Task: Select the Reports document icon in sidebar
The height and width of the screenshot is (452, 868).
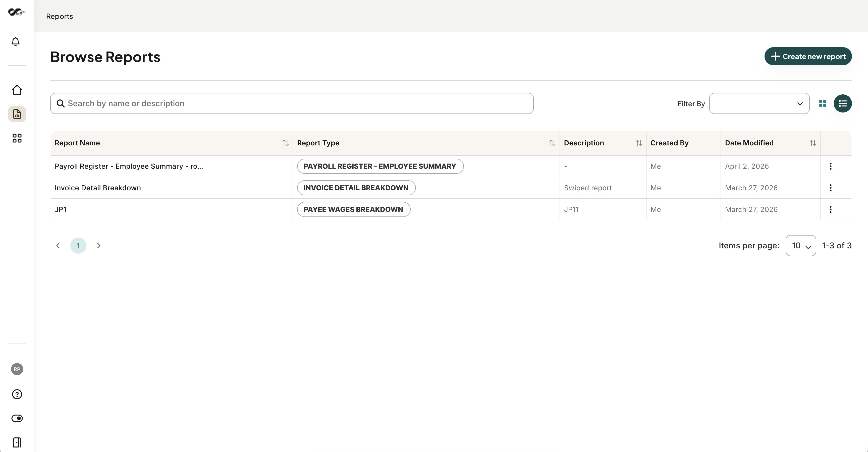Action: 17,114
